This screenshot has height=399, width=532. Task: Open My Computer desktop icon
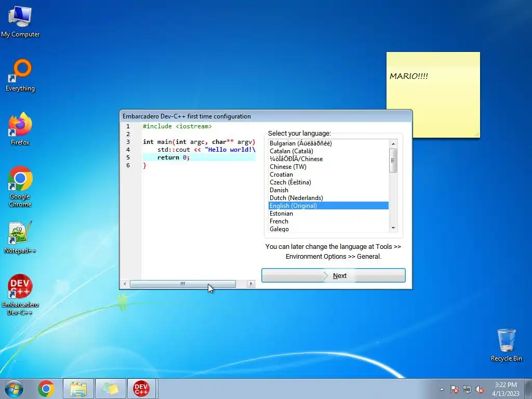(x=20, y=21)
